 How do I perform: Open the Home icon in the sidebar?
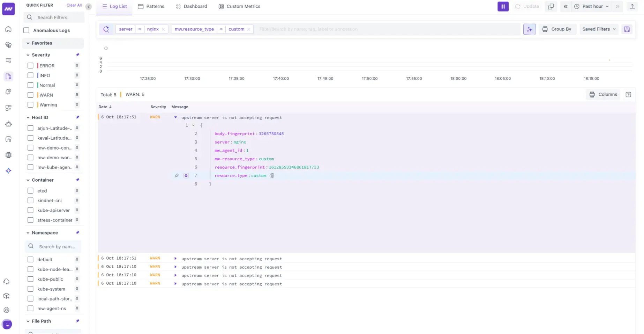click(8, 29)
